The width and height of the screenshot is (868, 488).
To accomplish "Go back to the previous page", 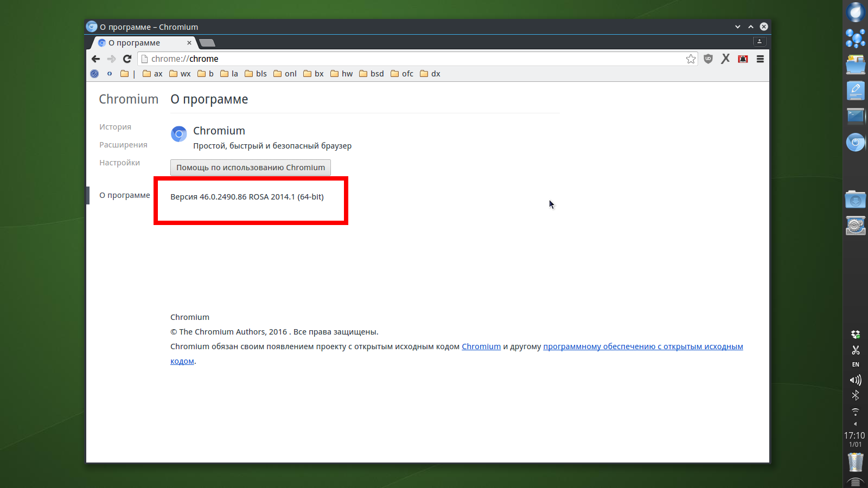I will (96, 59).
